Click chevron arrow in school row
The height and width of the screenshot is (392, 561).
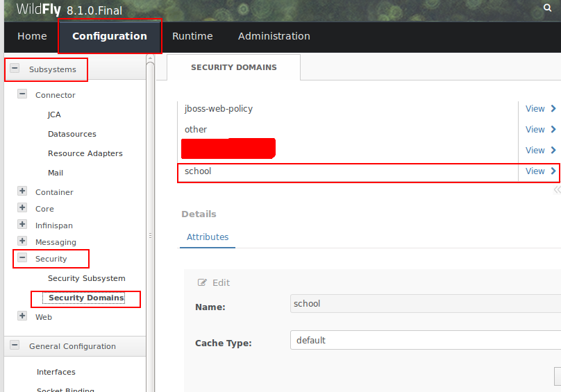(553, 171)
